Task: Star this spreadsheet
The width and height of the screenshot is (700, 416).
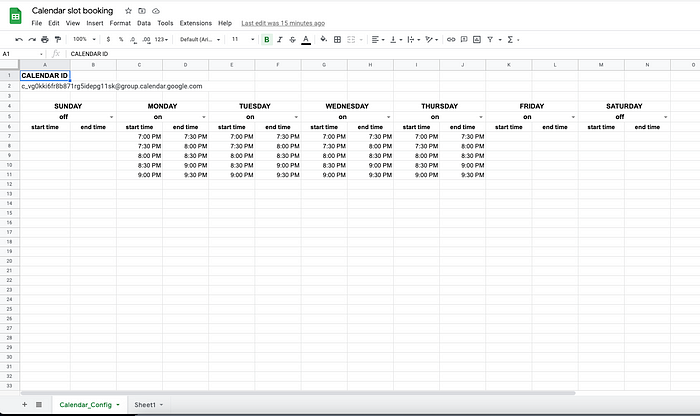Action: pos(129,11)
